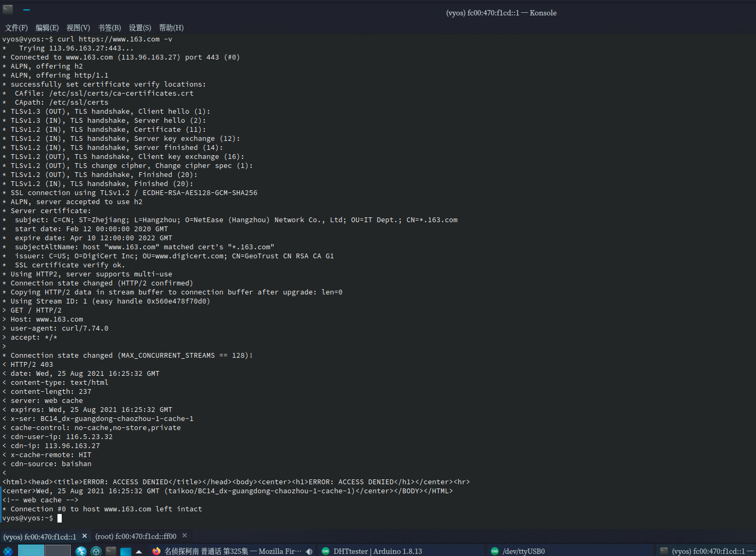Switch to the (root) fc00:470:f1cd::ff00 tab
Screen dimensions: 756x556
(136, 536)
